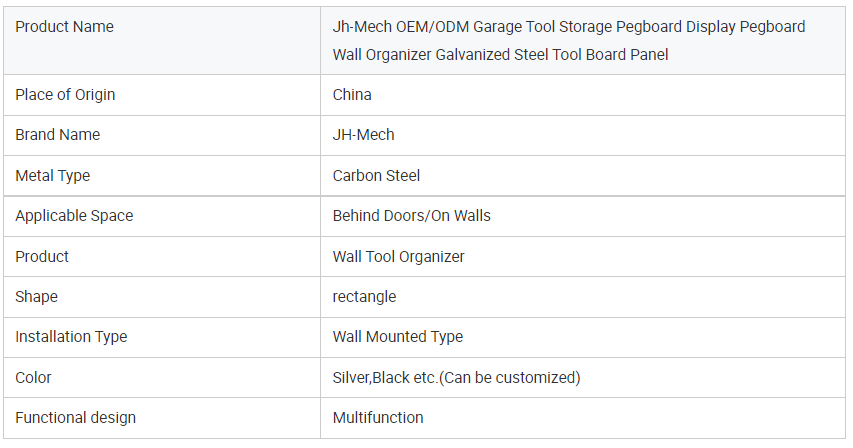Select the Carbon Steel value
The image size is (853, 448).
[x=376, y=176]
